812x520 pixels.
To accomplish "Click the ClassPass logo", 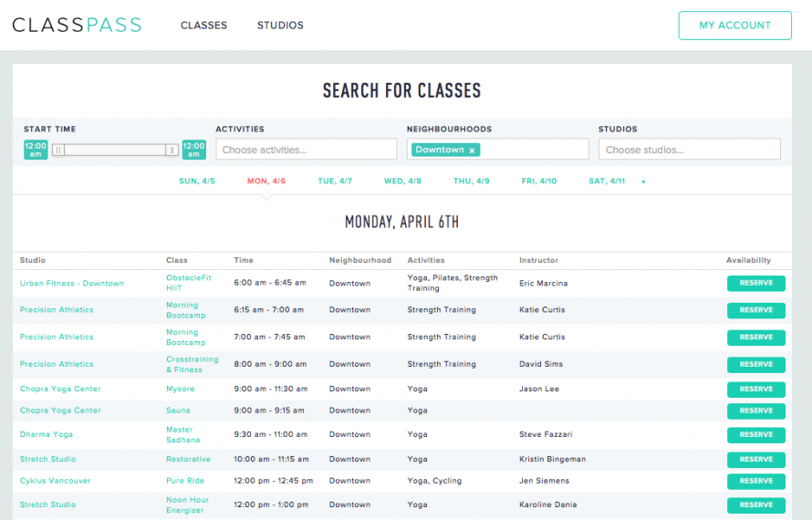I will point(77,25).
